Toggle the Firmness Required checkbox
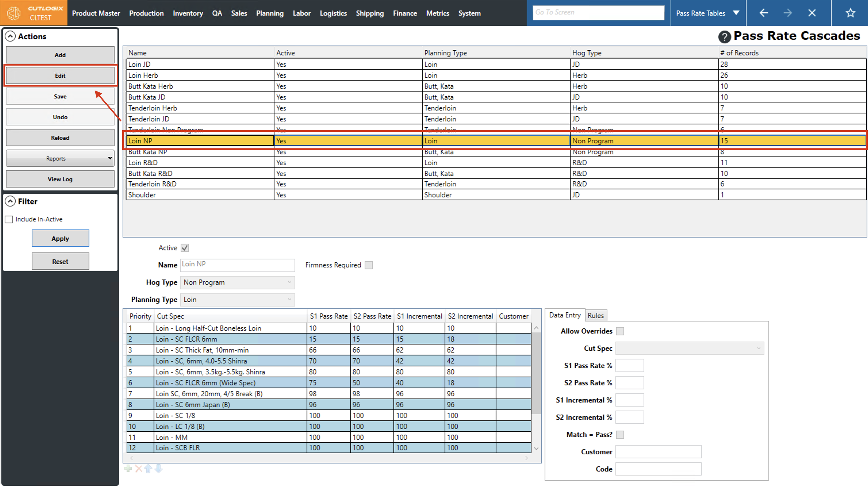Image resolution: width=868 pixels, height=486 pixels. pyautogui.click(x=369, y=265)
